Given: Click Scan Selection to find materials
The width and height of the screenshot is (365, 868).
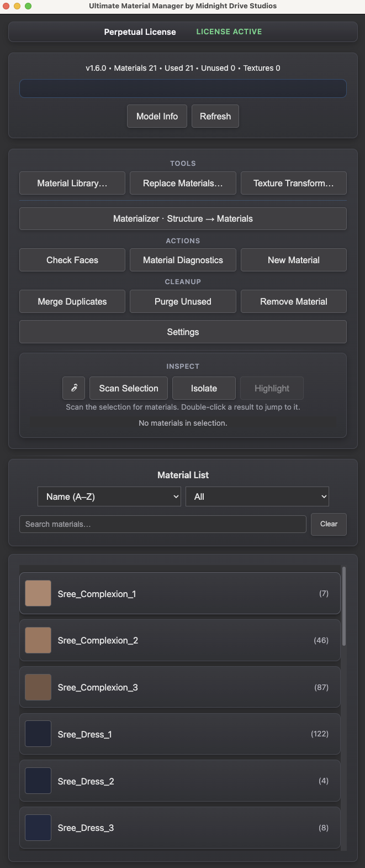Looking at the screenshot, I should pyautogui.click(x=128, y=388).
